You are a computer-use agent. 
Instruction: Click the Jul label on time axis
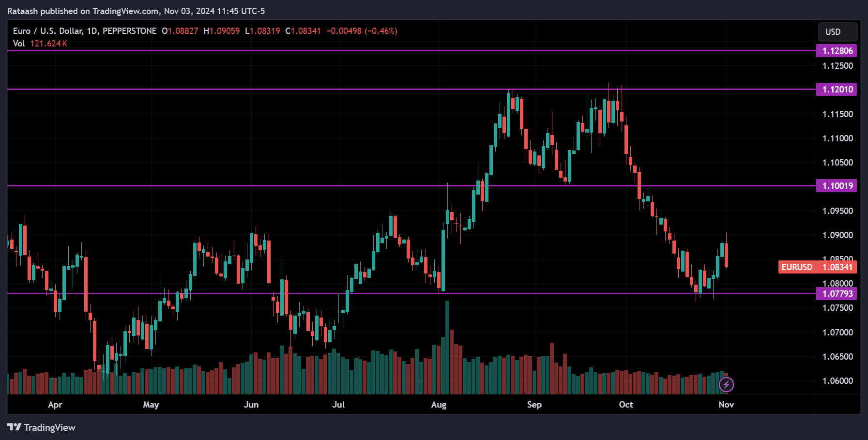click(338, 405)
